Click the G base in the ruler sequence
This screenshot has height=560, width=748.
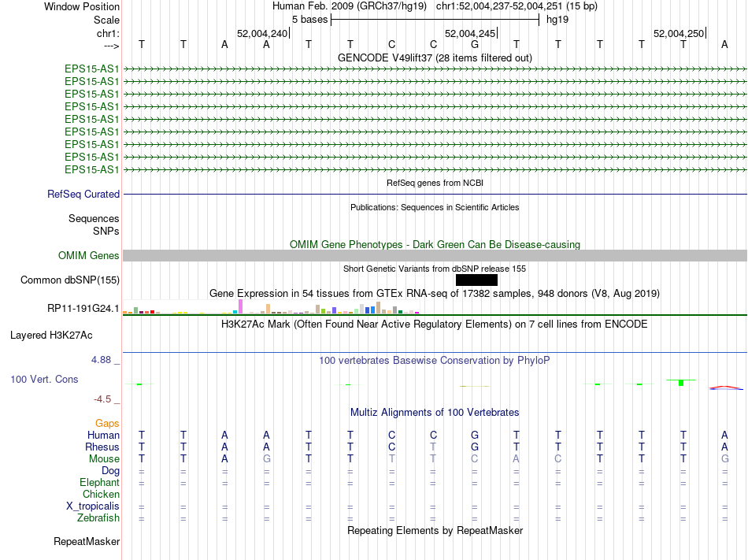(475, 44)
